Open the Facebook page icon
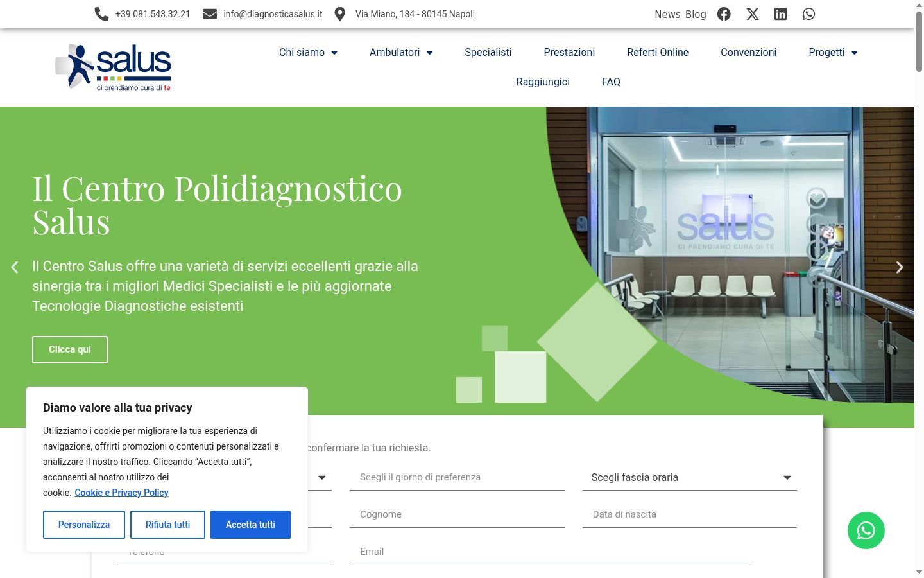The image size is (924, 578). (x=724, y=14)
